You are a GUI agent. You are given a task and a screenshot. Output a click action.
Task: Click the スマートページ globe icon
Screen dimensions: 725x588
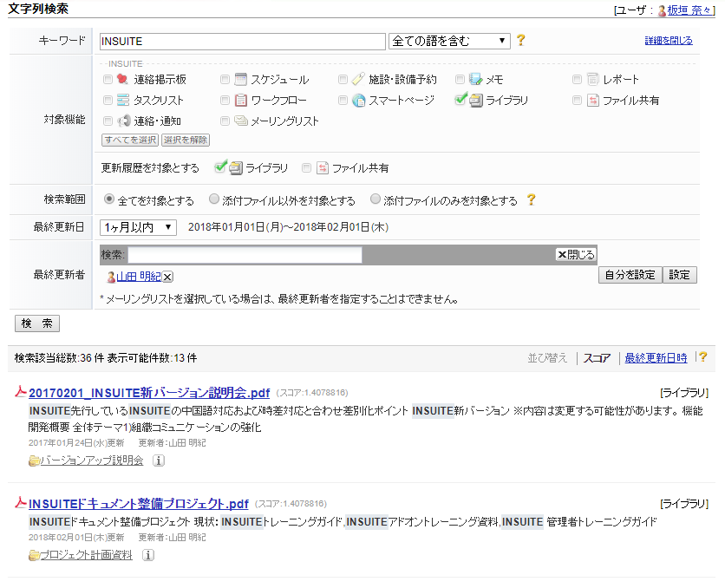[359, 101]
